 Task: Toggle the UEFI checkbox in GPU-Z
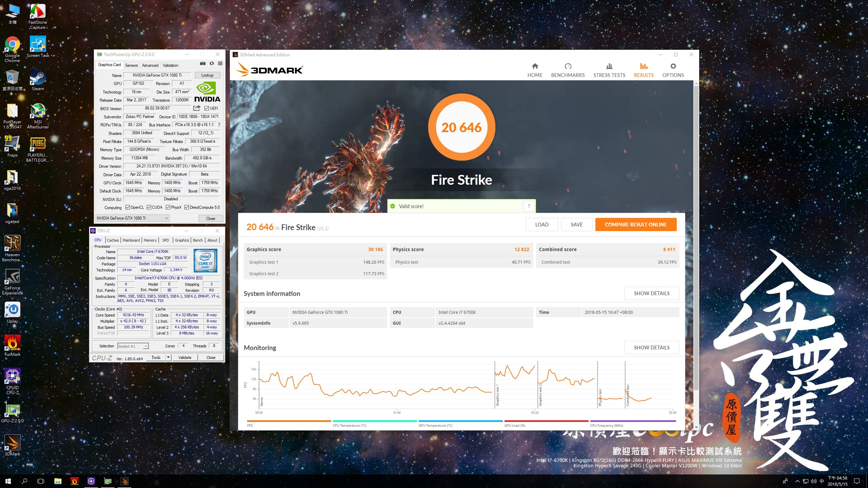tap(206, 108)
